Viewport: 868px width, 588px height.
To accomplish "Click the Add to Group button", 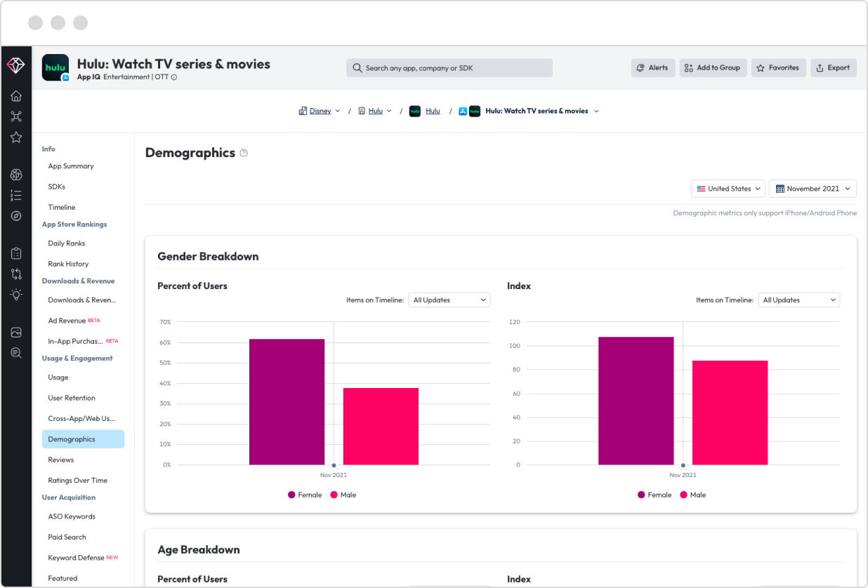I will point(712,68).
